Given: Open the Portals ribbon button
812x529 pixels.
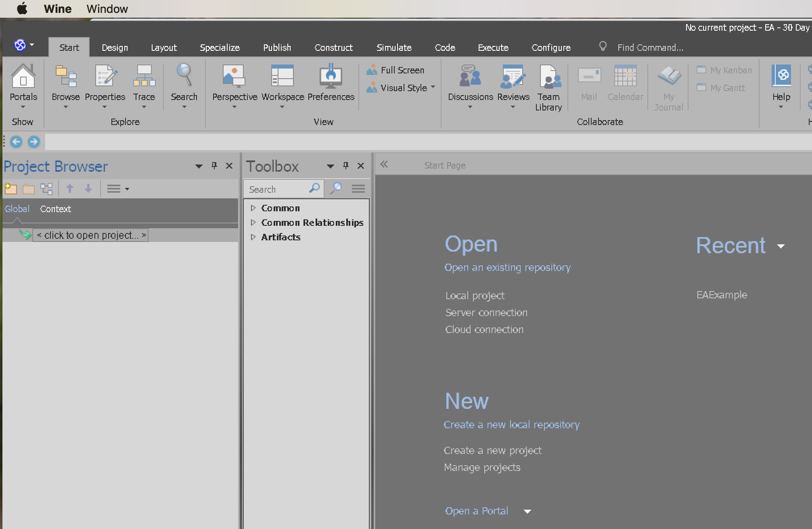Looking at the screenshot, I should click(x=23, y=85).
